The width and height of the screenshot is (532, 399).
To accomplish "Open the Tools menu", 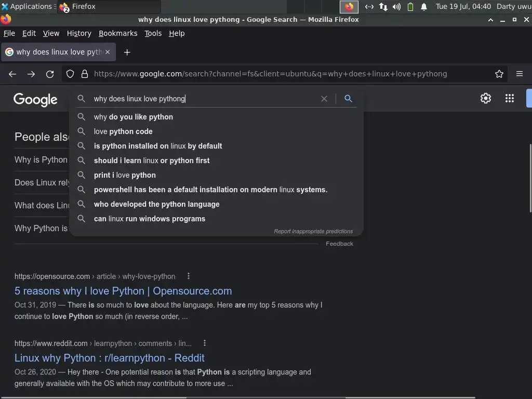I will pyautogui.click(x=153, y=33).
